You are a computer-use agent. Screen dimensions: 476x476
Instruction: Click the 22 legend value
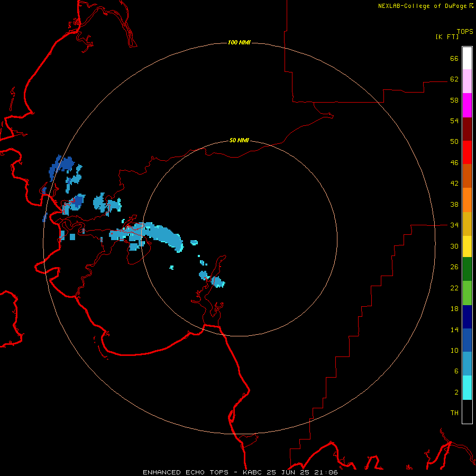coord(454,288)
